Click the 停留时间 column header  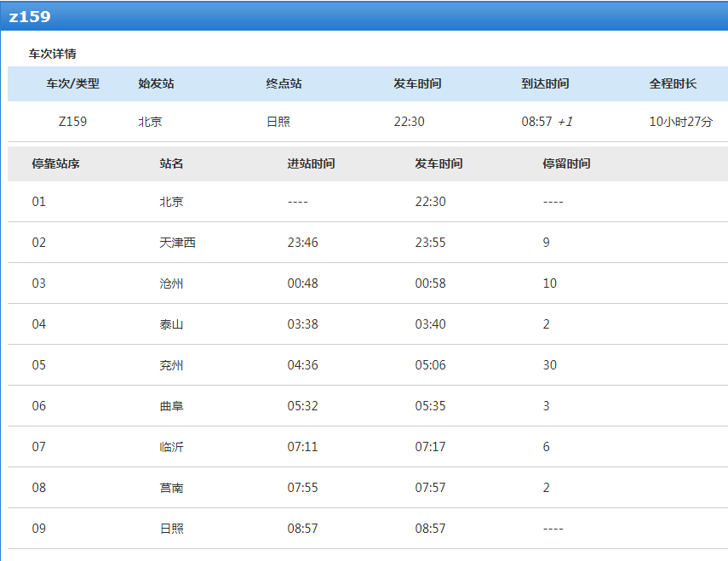pos(566,163)
